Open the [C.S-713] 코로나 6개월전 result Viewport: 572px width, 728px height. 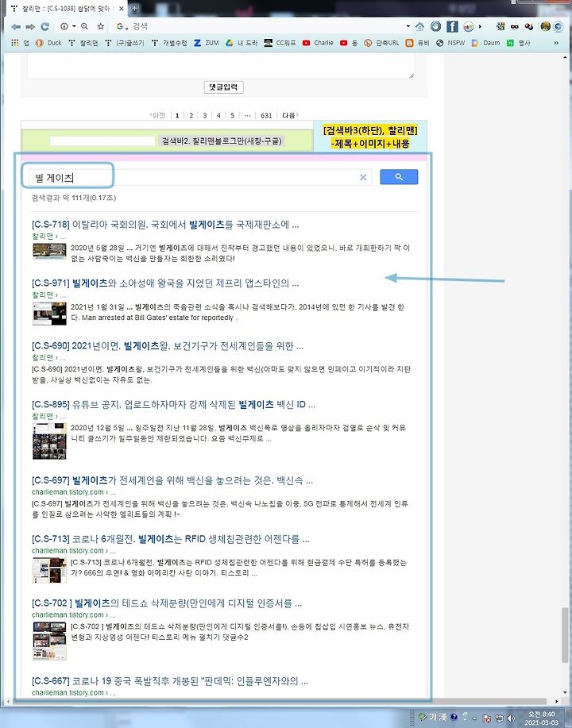point(171,539)
